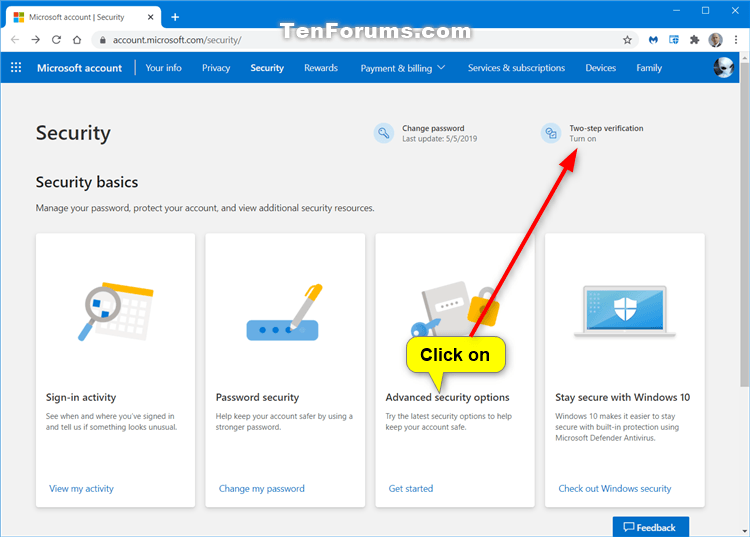The image size is (750, 537).
Task: Click the Password security card heading
Action: [x=257, y=397]
